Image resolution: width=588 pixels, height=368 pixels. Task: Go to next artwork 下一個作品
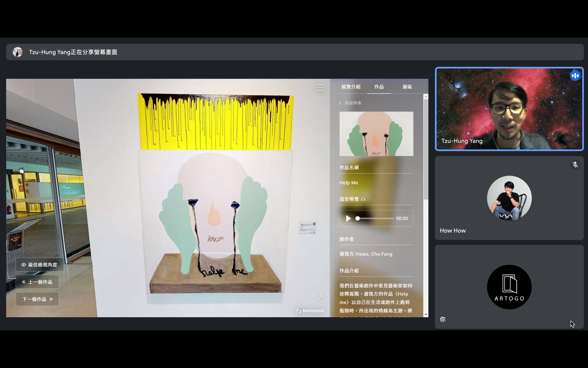(x=37, y=299)
